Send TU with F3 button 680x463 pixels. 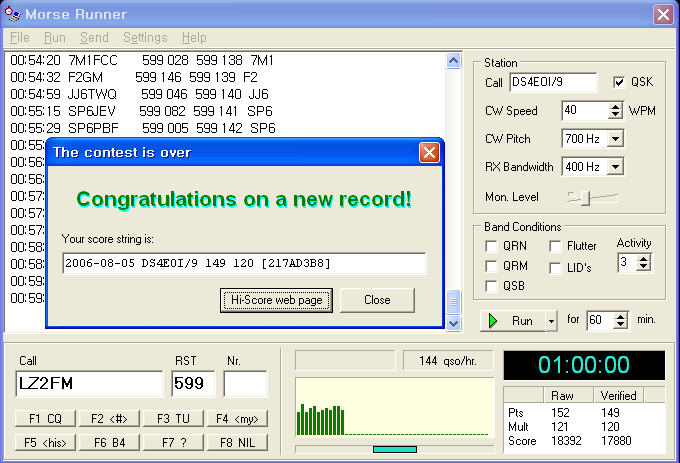pos(173,419)
